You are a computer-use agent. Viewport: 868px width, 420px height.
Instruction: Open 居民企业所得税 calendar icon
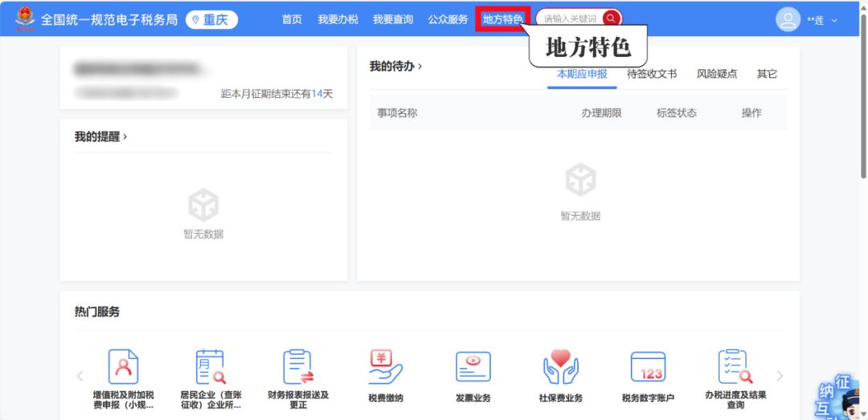[211, 368]
